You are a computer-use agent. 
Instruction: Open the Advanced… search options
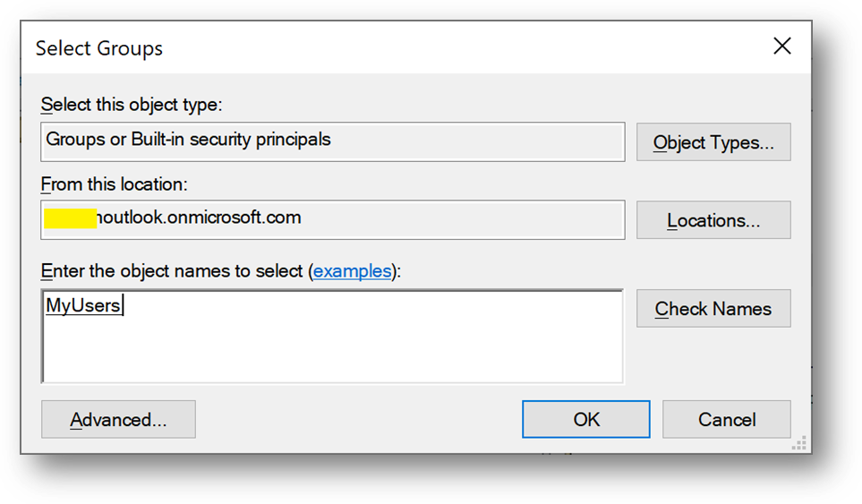[118, 419]
